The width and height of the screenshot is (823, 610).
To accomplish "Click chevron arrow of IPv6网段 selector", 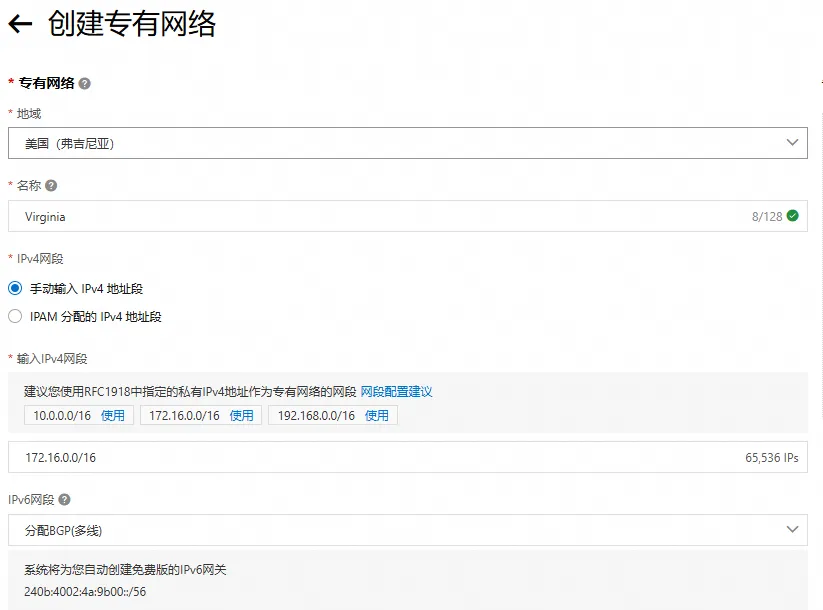I will (793, 529).
